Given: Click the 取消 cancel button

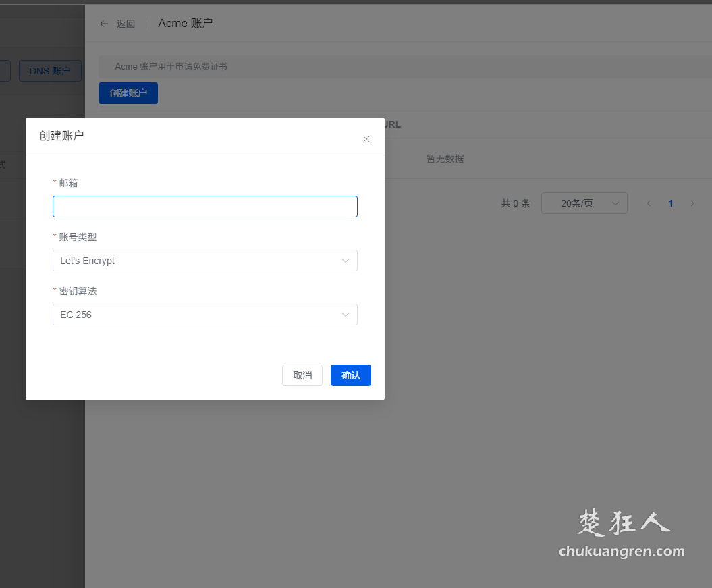Looking at the screenshot, I should click(302, 375).
